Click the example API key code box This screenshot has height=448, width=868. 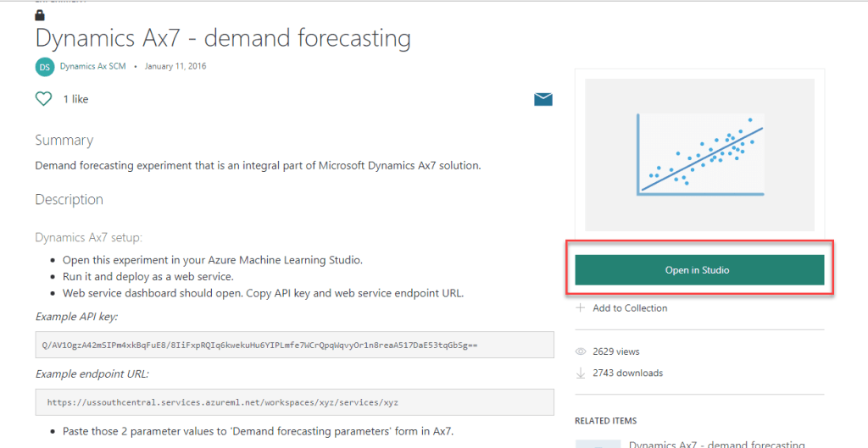pos(294,345)
